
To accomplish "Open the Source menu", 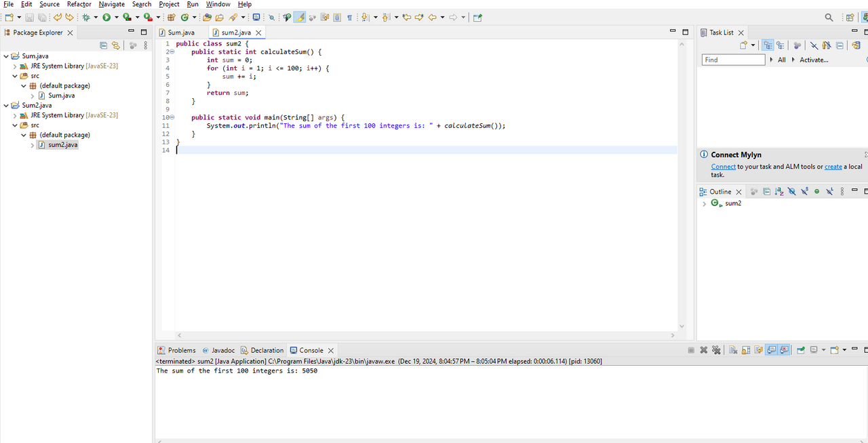I will (50, 4).
